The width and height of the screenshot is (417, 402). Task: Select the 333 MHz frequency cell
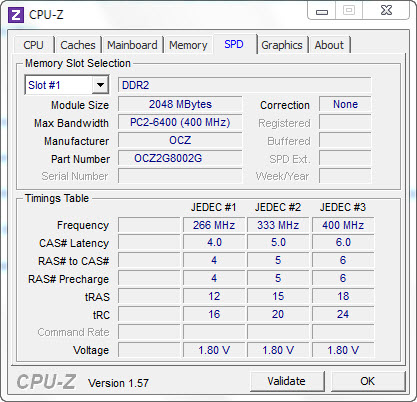[278, 225]
